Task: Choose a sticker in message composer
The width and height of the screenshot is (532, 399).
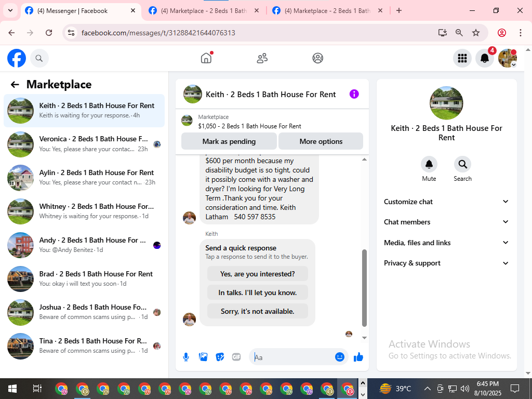Action: 220,357
